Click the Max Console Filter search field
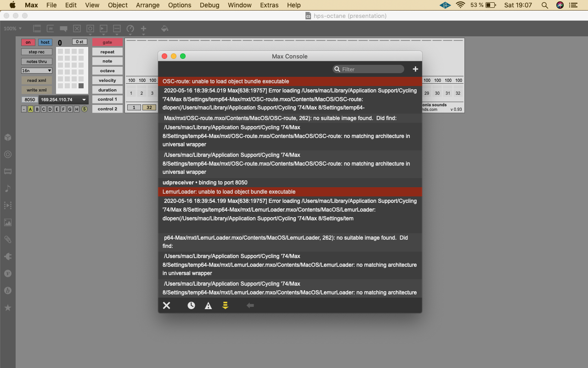588x368 pixels. (368, 69)
